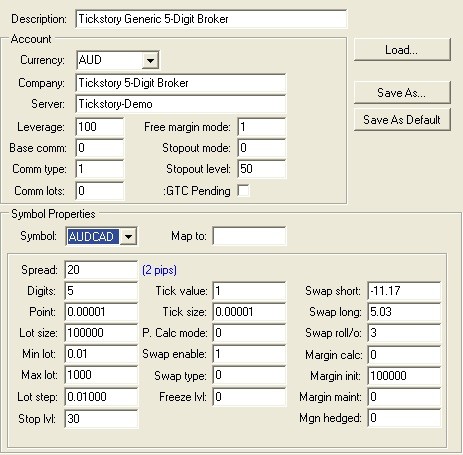Screen dimensions: 463x455
Task: Click into the Company input field
Action: coord(181,83)
